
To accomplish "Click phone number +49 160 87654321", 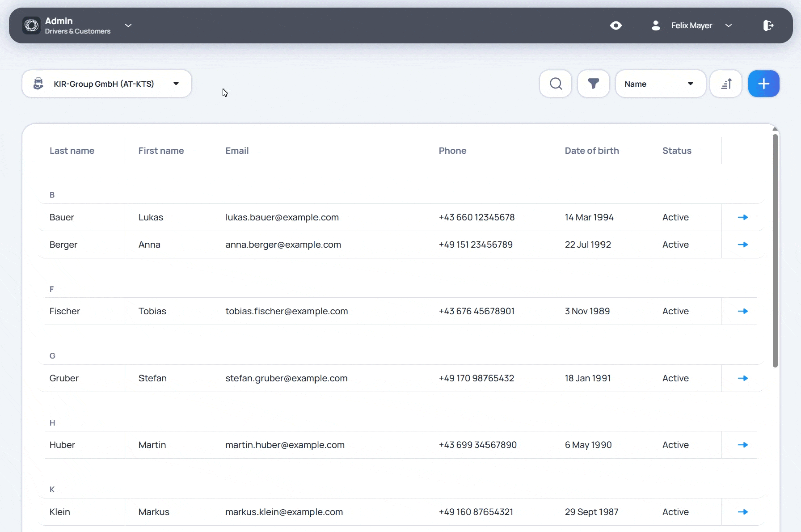I will pyautogui.click(x=476, y=512).
